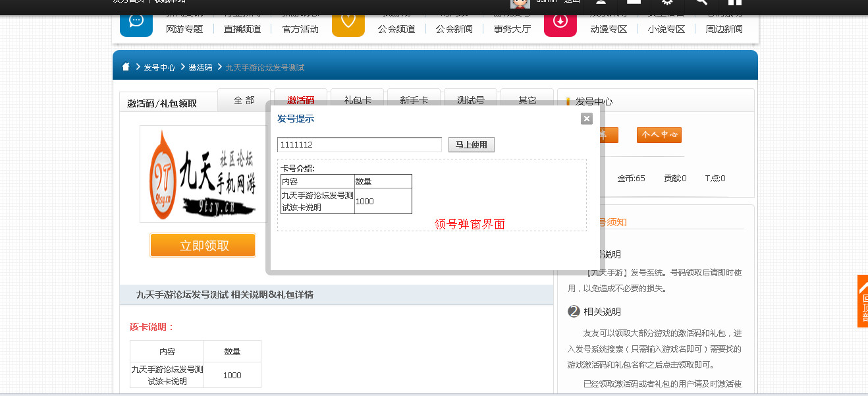Click the 发号提示 popup title
Image resolution: width=868 pixels, height=396 pixels.
click(x=296, y=119)
